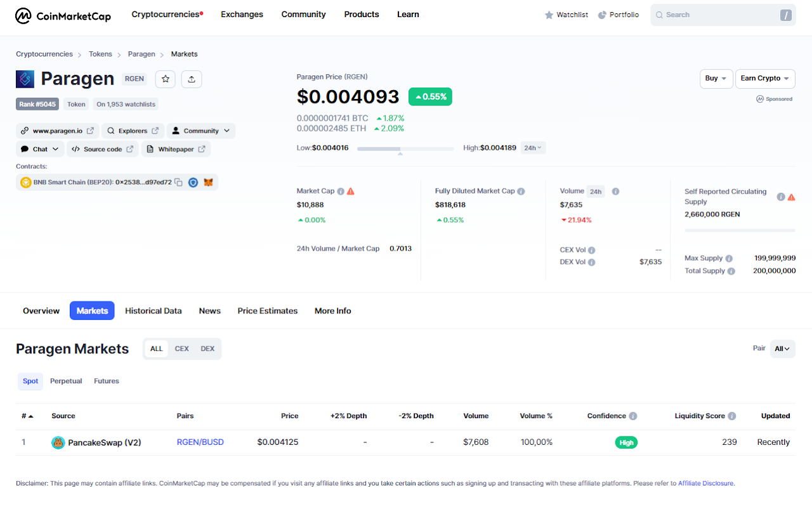
Task: Click the share icon next to Paragen
Action: point(192,79)
